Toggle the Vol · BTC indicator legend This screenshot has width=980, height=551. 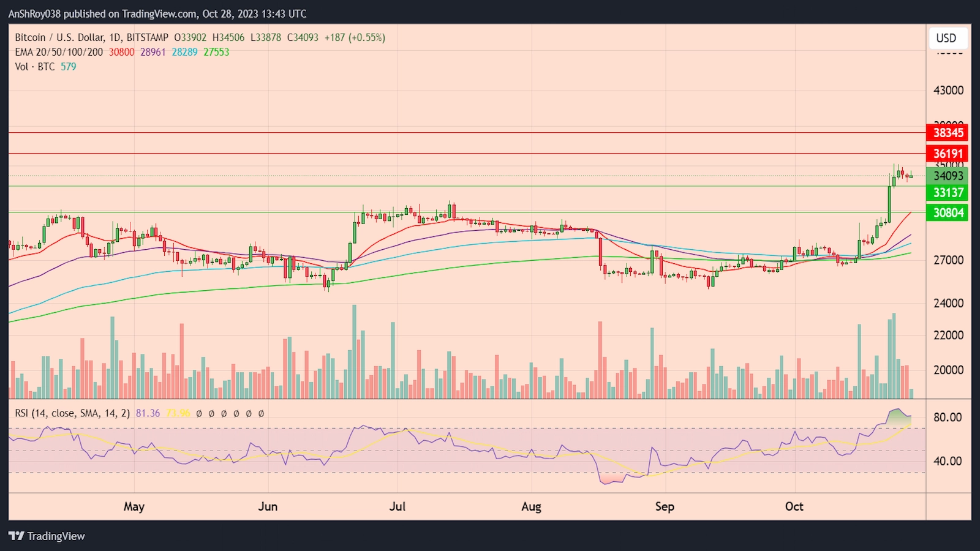[x=36, y=67]
